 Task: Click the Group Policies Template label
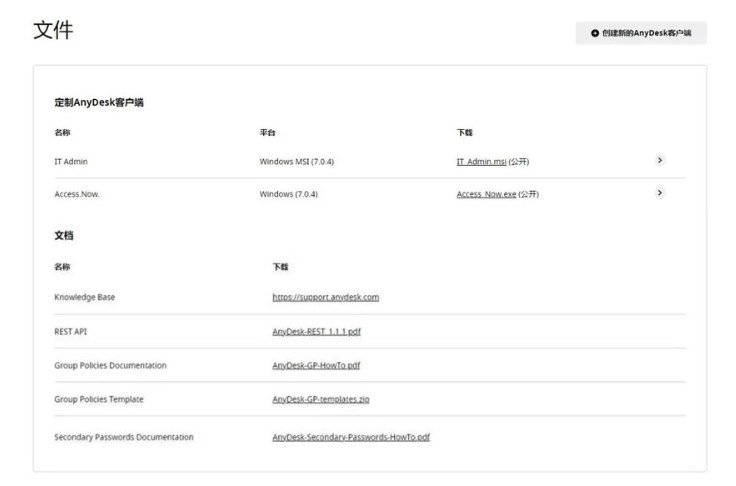[x=99, y=399]
